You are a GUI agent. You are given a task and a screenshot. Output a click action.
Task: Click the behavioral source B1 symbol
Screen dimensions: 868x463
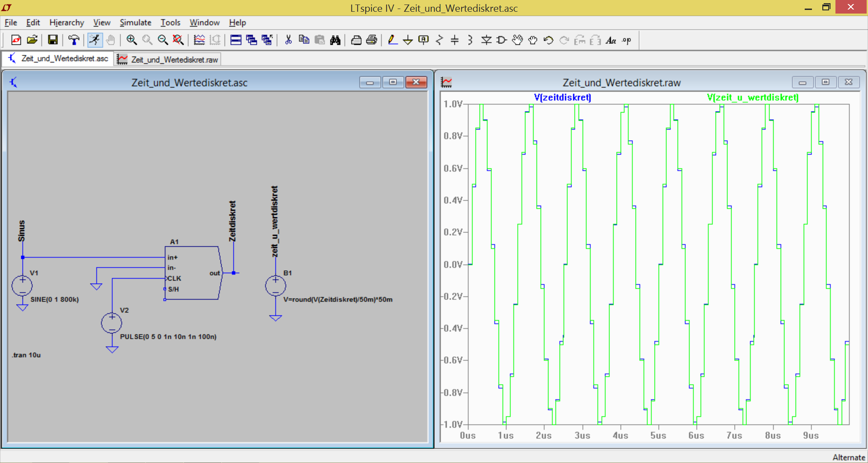pos(276,285)
